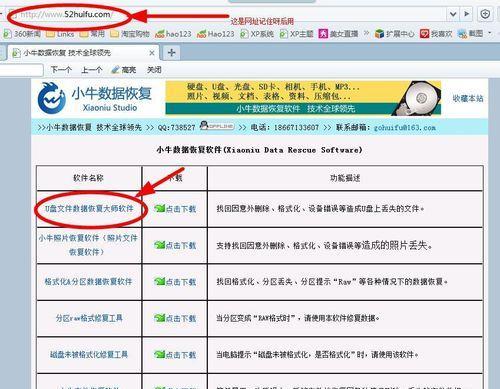Open the first hao123 bookmark

[x=173, y=34]
